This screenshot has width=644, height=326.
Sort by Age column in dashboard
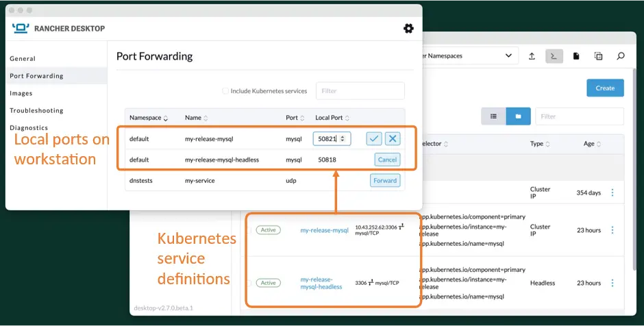[x=592, y=144]
